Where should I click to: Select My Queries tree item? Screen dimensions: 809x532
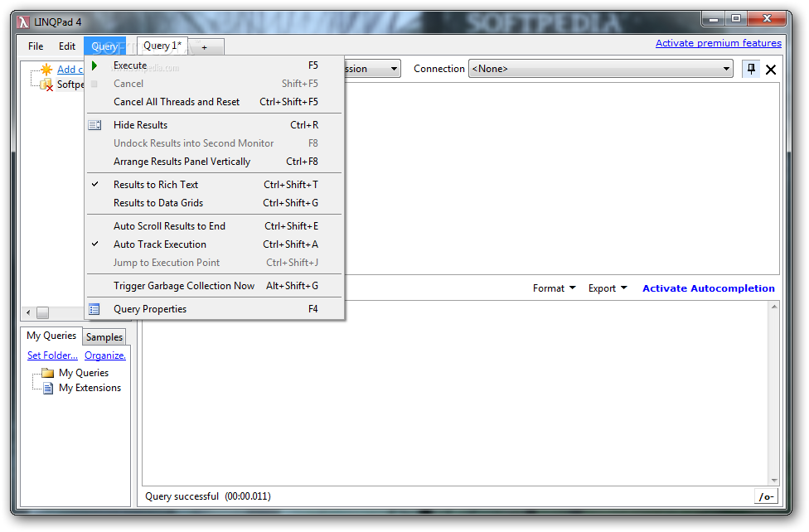point(84,373)
